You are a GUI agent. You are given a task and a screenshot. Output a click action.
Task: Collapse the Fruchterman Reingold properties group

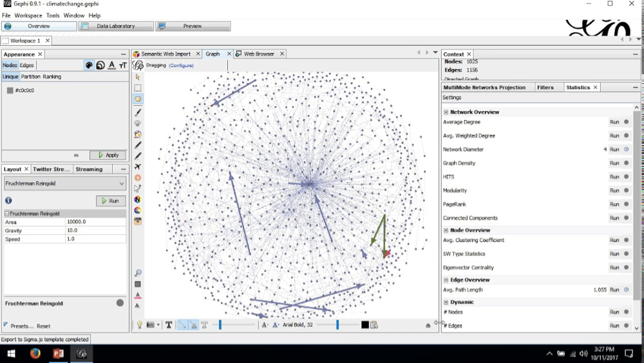coord(7,213)
